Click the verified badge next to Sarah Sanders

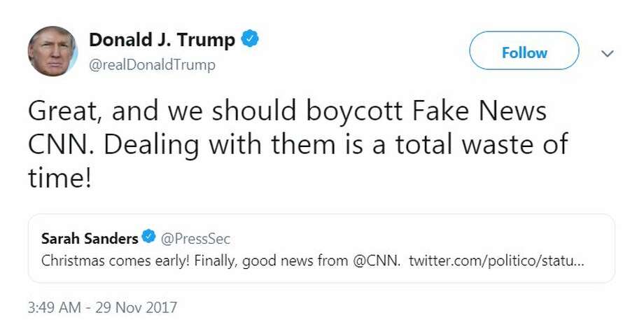148,238
